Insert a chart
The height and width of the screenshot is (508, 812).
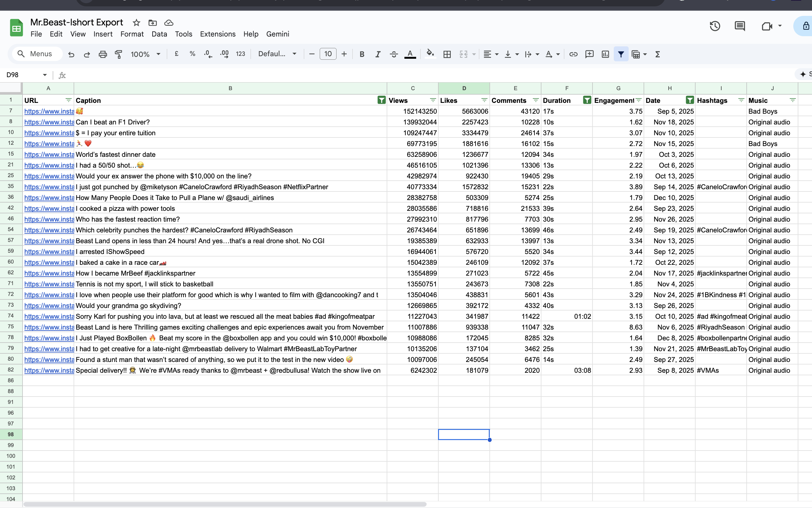[605, 54]
